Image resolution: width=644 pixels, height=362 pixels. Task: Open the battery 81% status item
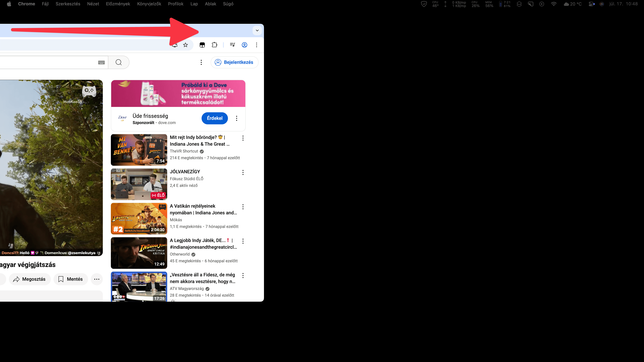click(505, 4)
